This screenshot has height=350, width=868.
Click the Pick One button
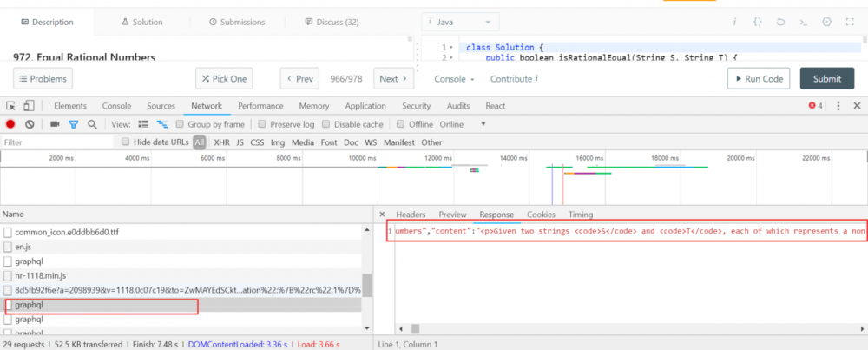pyautogui.click(x=224, y=79)
